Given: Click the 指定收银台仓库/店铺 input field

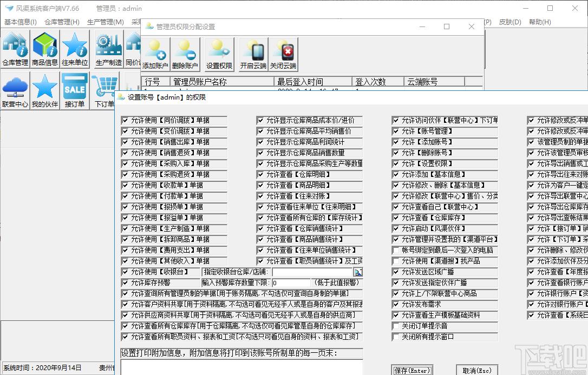Looking at the screenshot, I should pyautogui.click(x=312, y=272).
